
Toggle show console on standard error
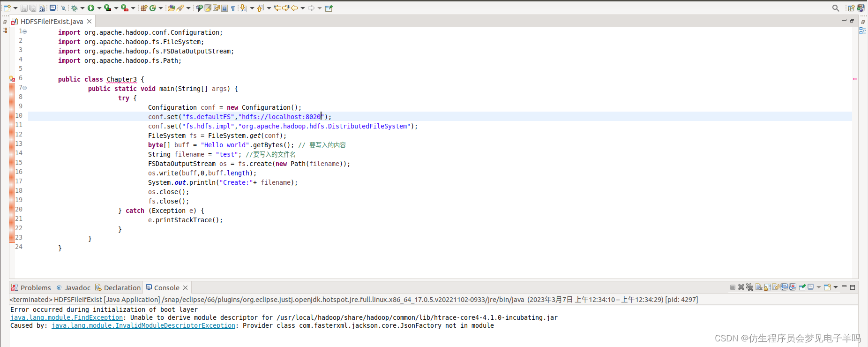pyautogui.click(x=793, y=287)
